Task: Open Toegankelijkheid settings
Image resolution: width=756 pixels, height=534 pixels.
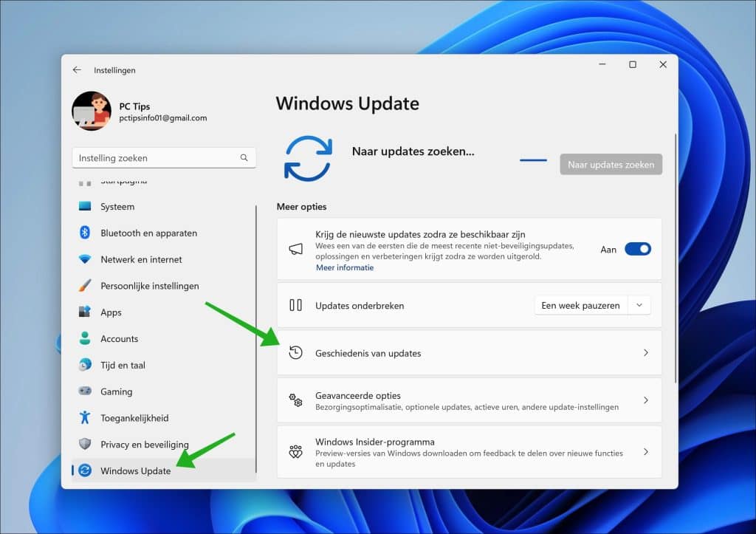Action: (x=163, y=418)
